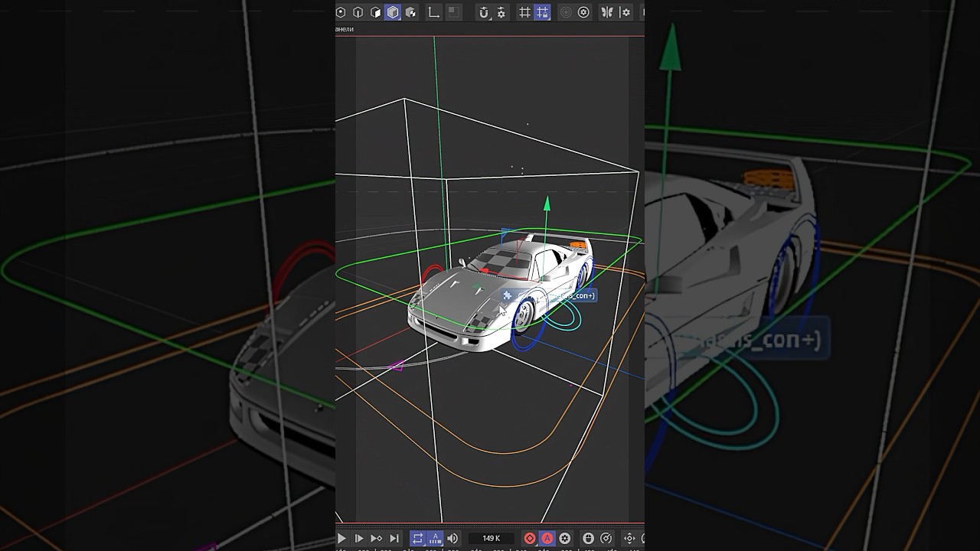Click the mouse motion-recording icon
Screen dimensions: 980x551
[588, 539]
